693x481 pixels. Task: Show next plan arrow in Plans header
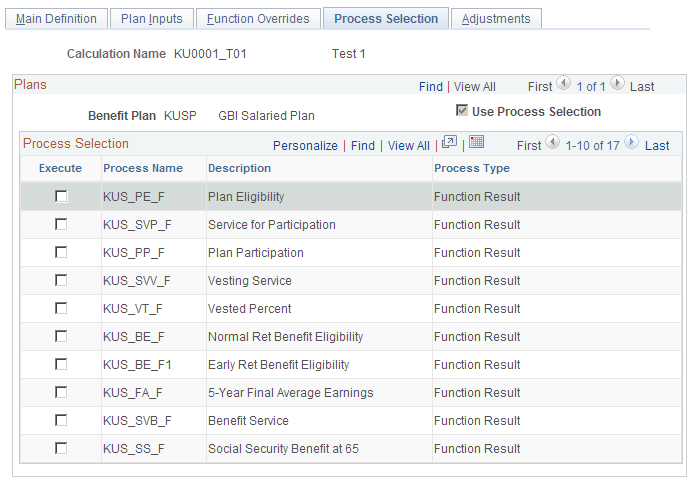click(617, 84)
